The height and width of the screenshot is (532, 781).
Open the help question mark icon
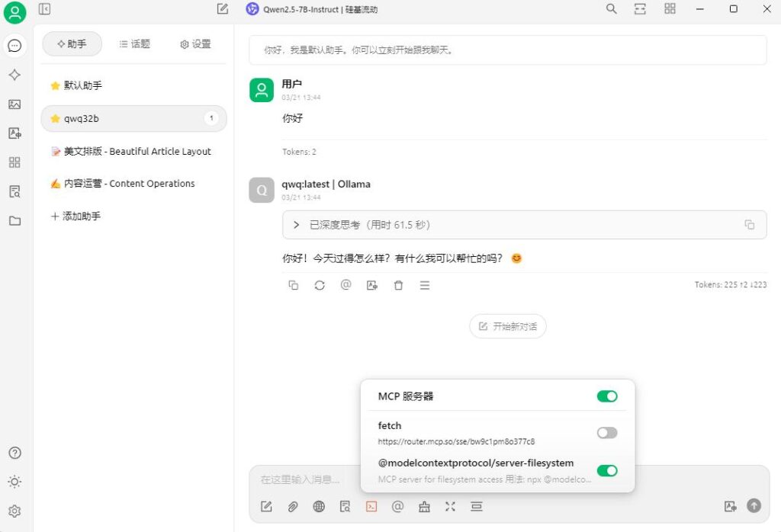pos(15,453)
